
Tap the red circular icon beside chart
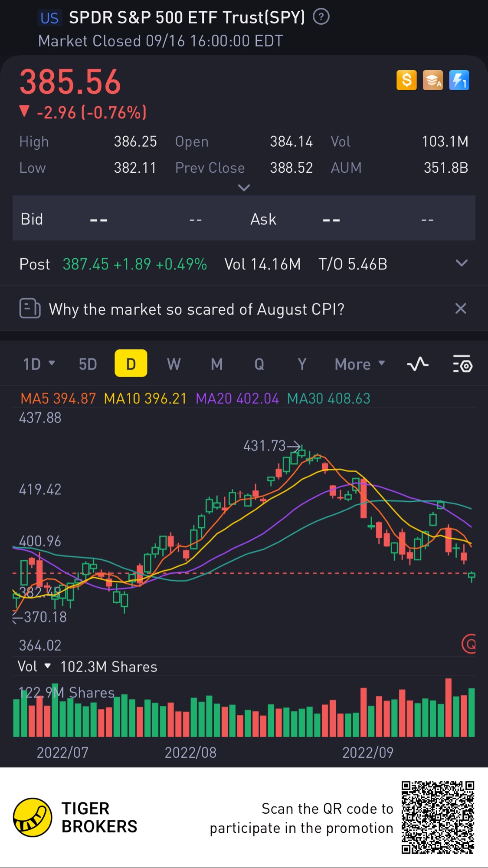(x=469, y=644)
